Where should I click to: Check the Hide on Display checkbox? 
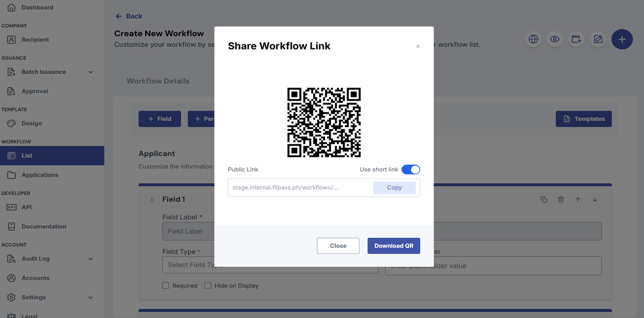point(208,286)
